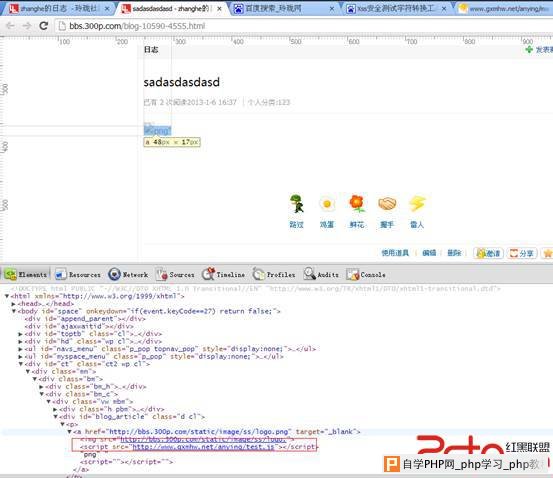Image resolution: width=553 pixels, height=478 pixels.
Task: Select the DOCTYPE declaration line
Action: [x=256, y=289]
